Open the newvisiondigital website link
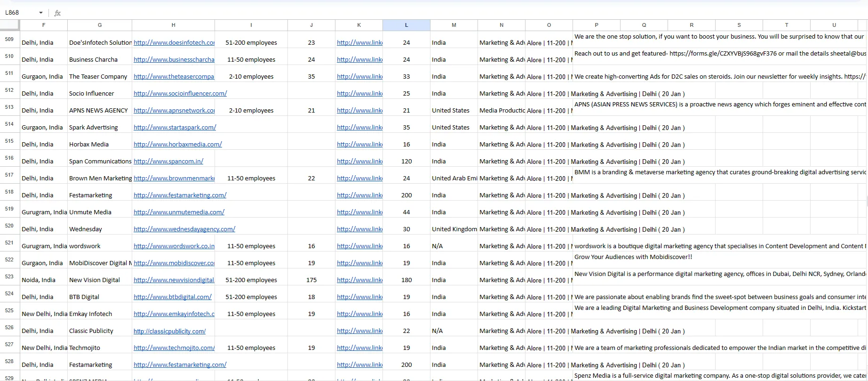This screenshot has width=868, height=381. pos(174,280)
